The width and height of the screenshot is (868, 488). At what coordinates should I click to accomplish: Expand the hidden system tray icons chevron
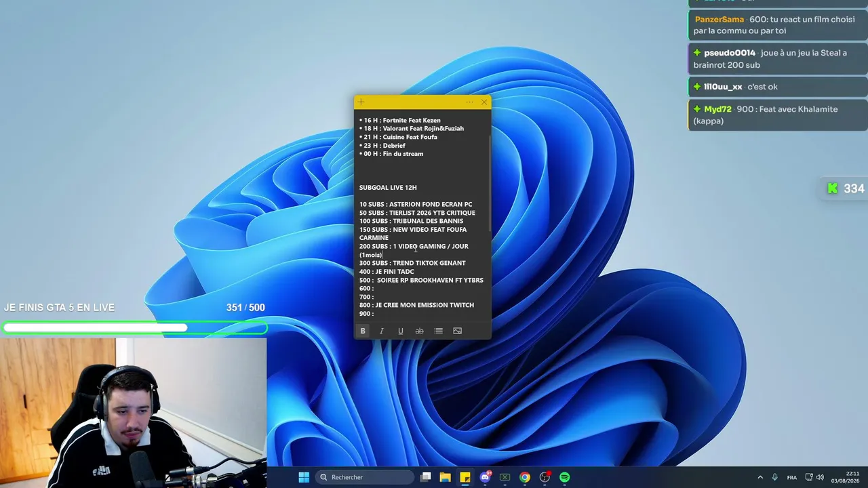760,477
